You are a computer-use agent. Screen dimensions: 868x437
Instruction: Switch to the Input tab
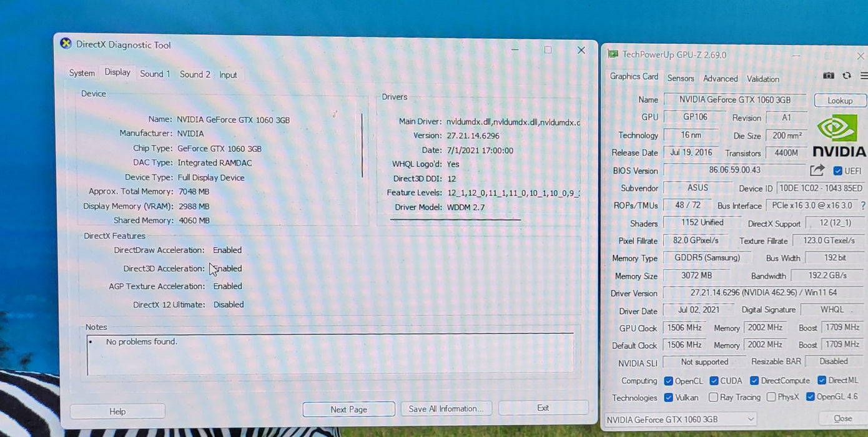[228, 75]
